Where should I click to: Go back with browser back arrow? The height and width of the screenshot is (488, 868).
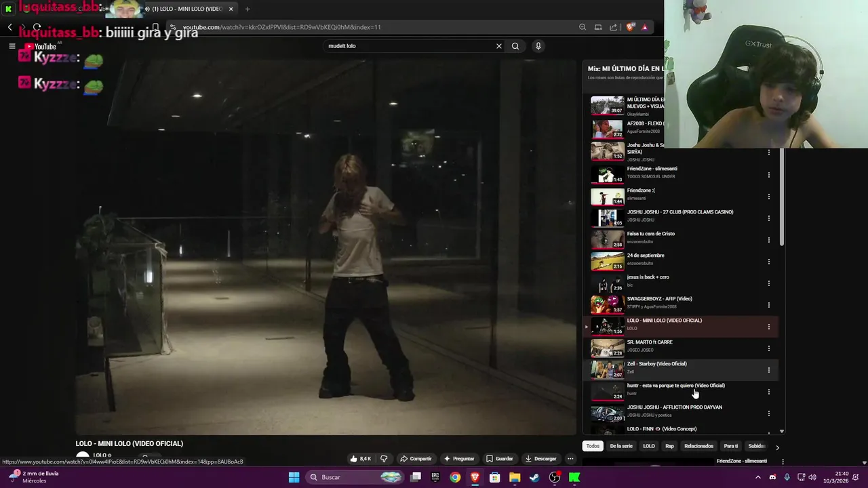[9, 27]
